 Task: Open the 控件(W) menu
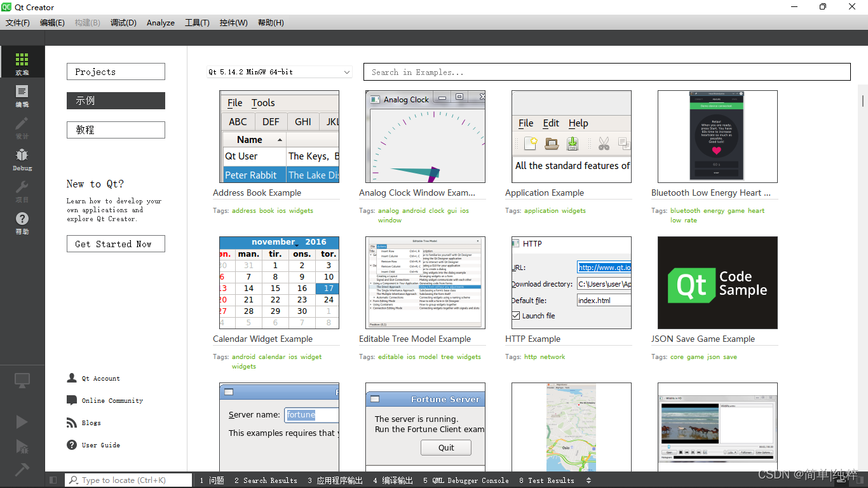233,22
